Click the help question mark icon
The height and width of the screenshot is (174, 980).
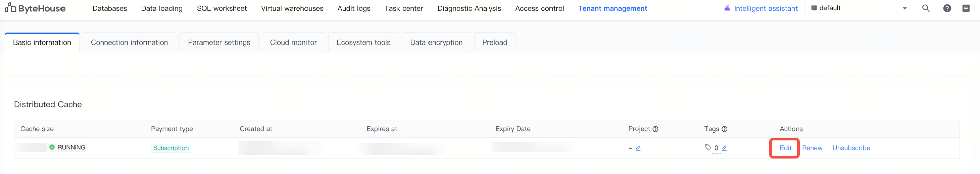point(947,8)
